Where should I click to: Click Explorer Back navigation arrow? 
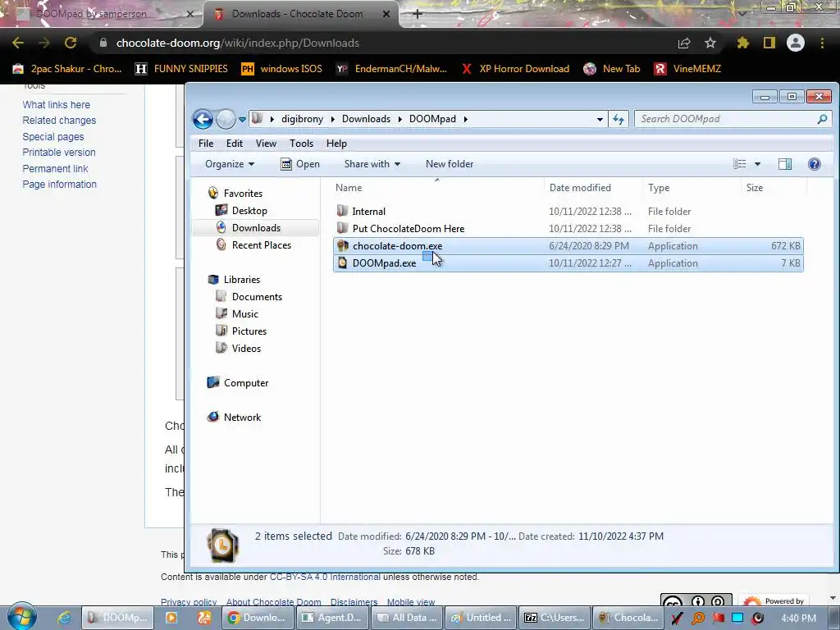203,119
